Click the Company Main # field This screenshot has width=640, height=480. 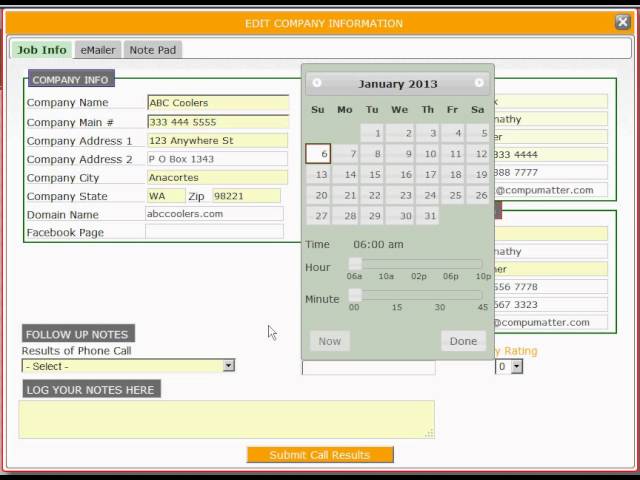coord(218,122)
